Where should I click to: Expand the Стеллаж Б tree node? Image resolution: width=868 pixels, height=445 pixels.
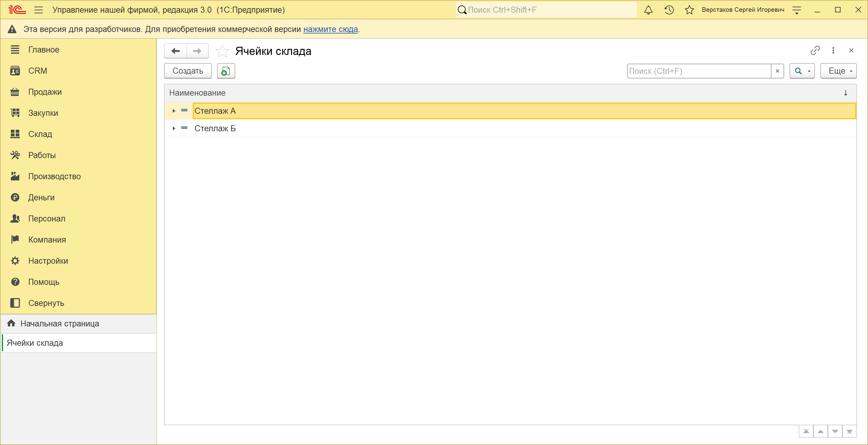[174, 129]
